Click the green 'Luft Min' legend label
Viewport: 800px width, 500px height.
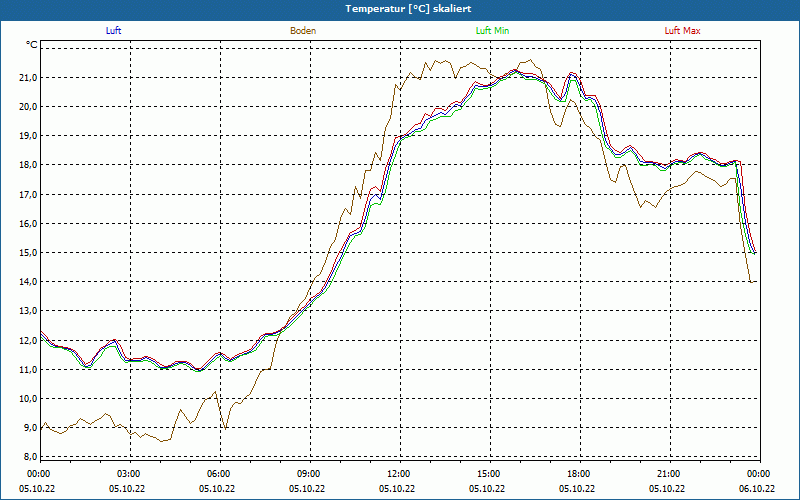[x=492, y=31]
